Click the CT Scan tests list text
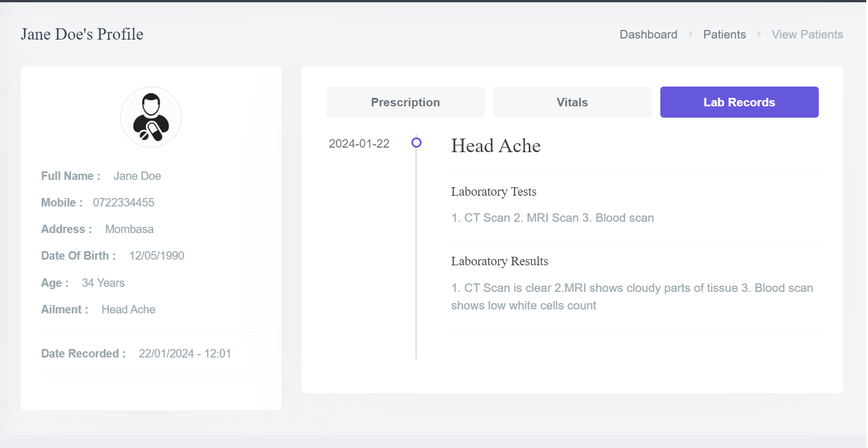Screen dimensions: 868x448 (552, 218)
